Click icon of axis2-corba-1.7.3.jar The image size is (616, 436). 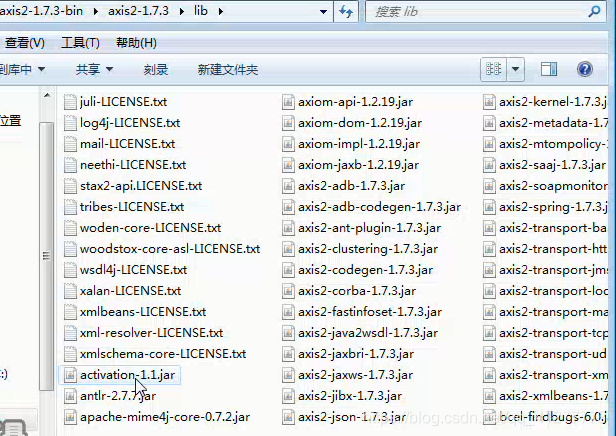click(288, 291)
